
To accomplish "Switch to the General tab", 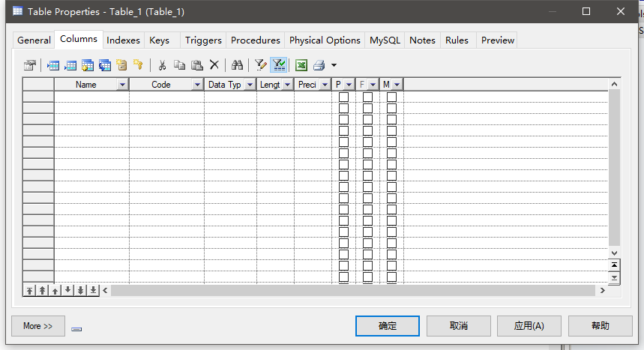I will (34, 40).
